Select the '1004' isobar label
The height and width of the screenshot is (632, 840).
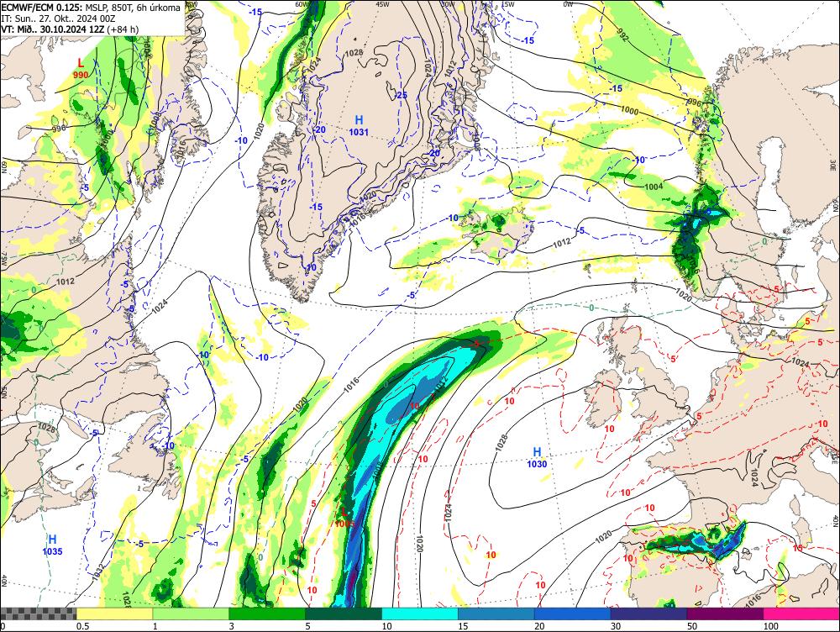tap(654, 187)
